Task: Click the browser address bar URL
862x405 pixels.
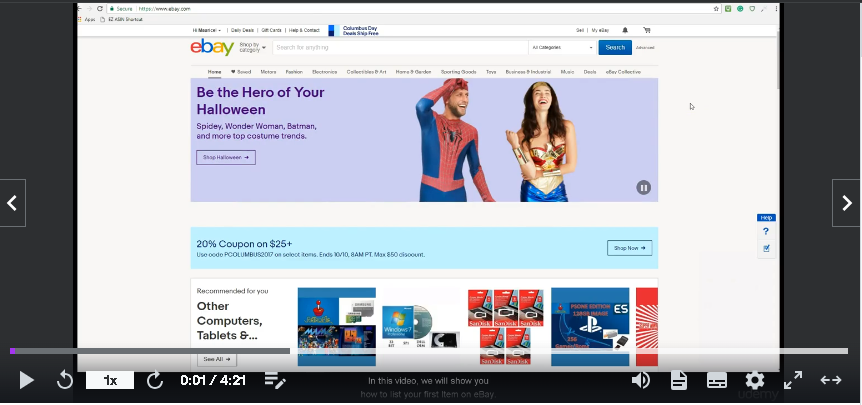Action: (x=165, y=9)
